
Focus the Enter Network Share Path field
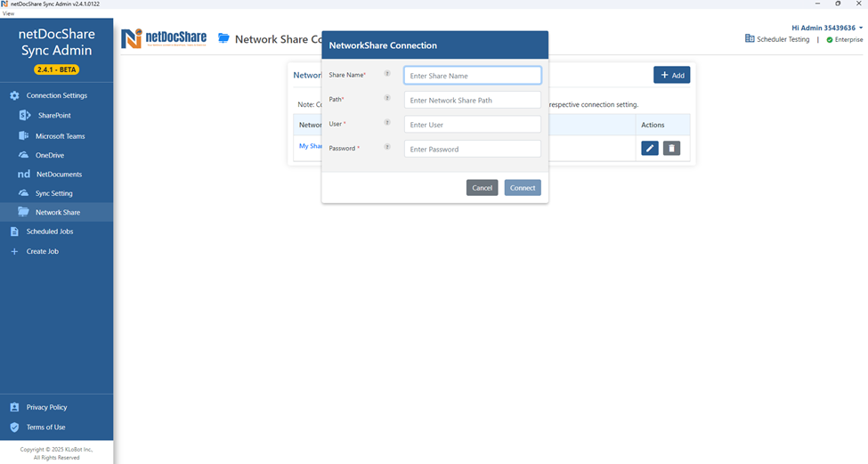coord(473,101)
